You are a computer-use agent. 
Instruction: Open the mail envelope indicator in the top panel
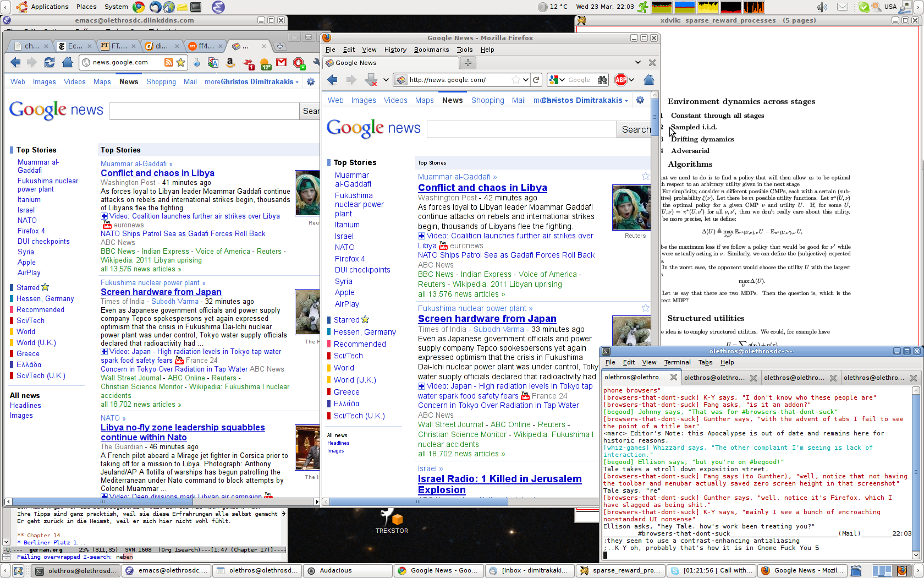843,7
